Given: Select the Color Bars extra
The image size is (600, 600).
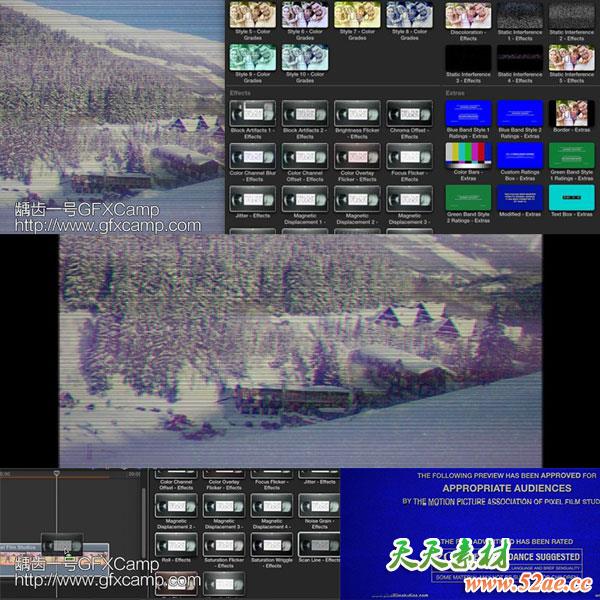Looking at the screenshot, I should click(467, 156).
